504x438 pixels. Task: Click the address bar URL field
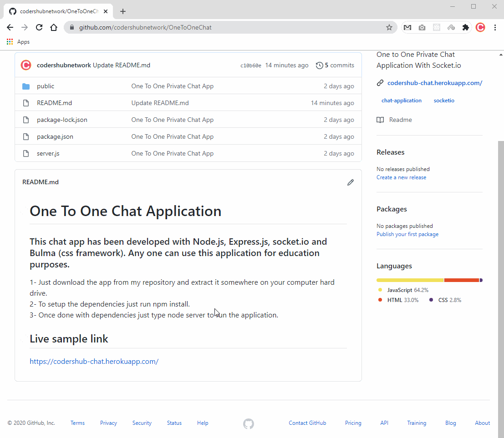230,27
